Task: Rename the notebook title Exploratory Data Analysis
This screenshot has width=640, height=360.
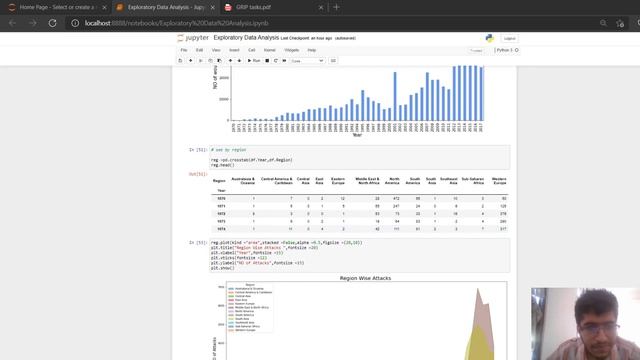Action: [x=246, y=38]
